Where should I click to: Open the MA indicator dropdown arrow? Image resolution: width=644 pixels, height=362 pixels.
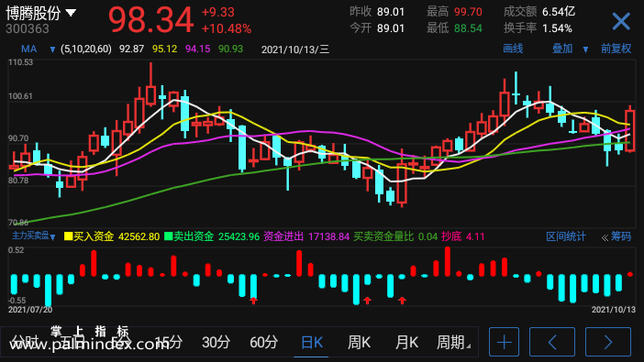click(52, 49)
